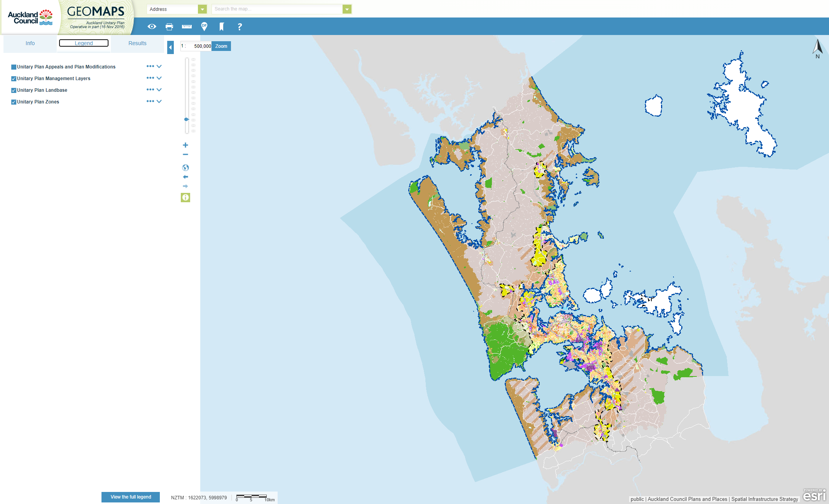Go to previous map extent arrow
The height and width of the screenshot is (504, 829).
point(185,177)
